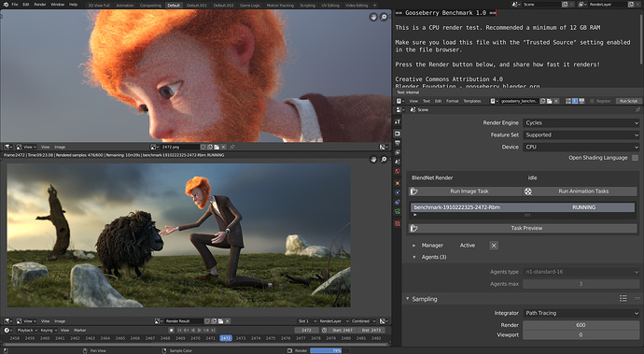Image resolution: width=644 pixels, height=354 pixels.
Task: Open the Combined pass dropdown
Action: click(363, 321)
